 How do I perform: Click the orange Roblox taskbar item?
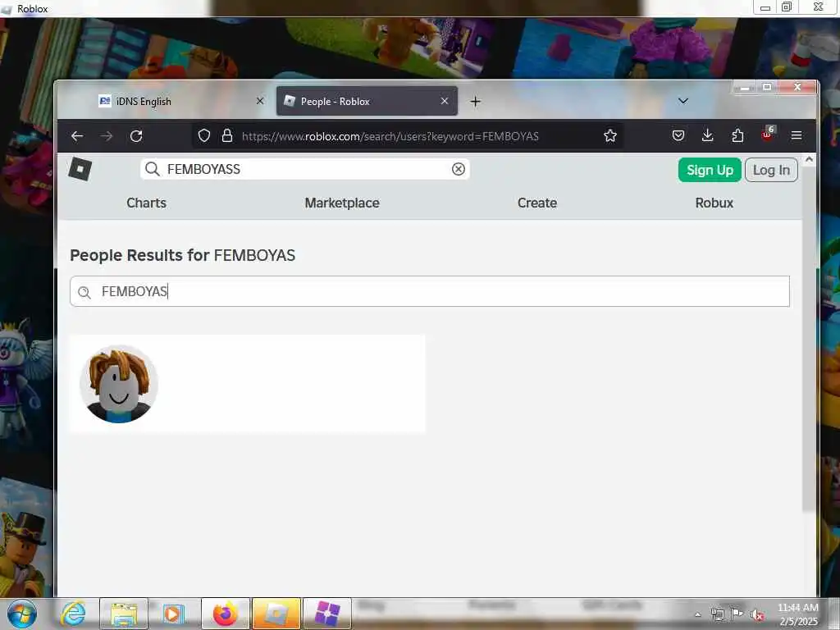point(276,614)
